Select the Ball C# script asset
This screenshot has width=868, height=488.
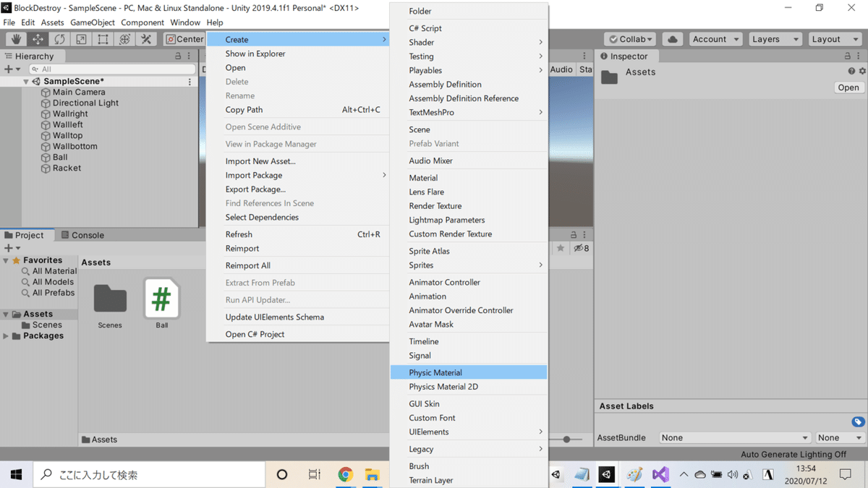click(161, 299)
